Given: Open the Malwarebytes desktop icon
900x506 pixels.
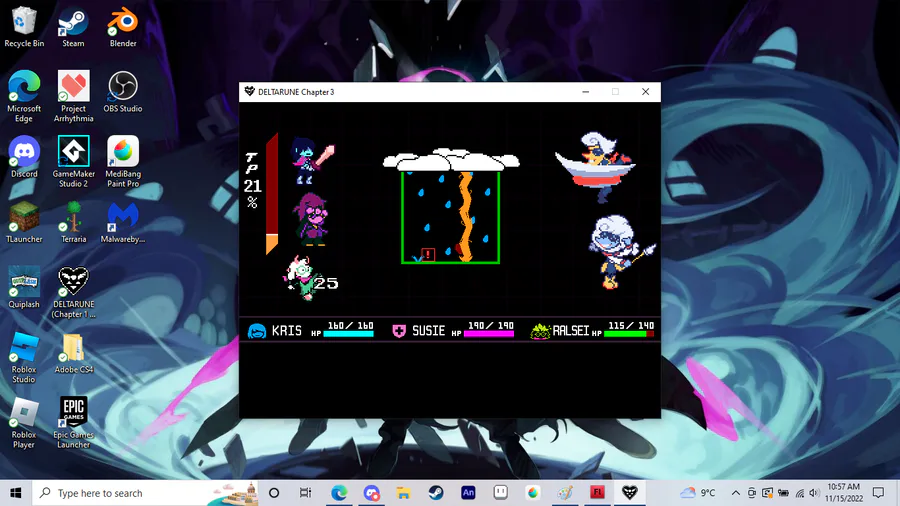Looking at the screenshot, I should click(x=123, y=222).
